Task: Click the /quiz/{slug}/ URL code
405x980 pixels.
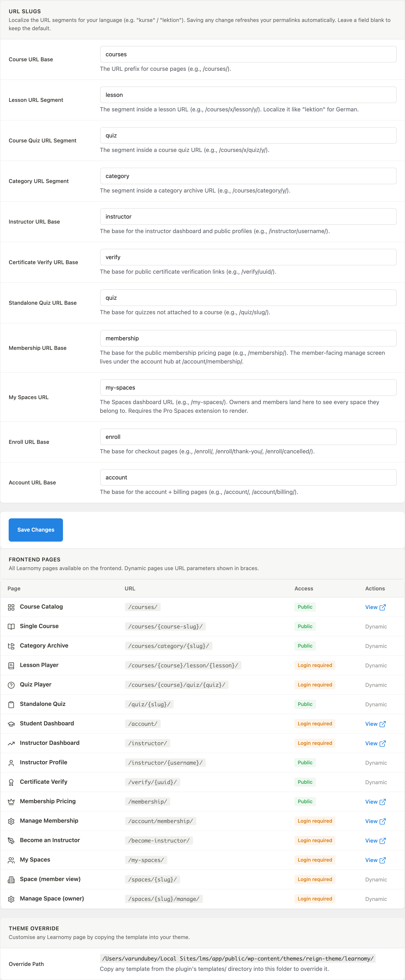Action: click(x=149, y=704)
